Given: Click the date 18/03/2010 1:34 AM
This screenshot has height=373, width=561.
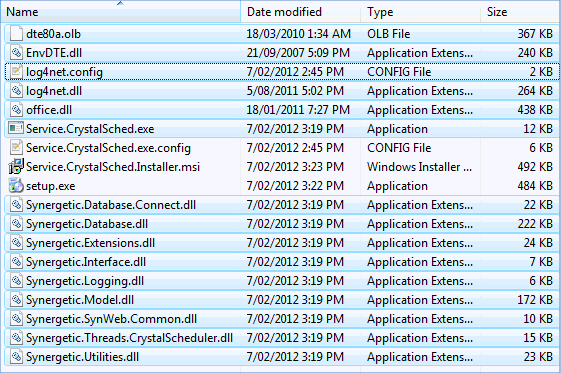Looking at the screenshot, I should coord(298,34).
